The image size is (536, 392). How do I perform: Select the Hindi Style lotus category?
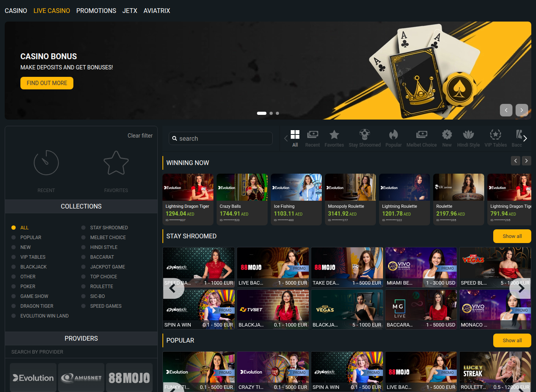pos(468,138)
